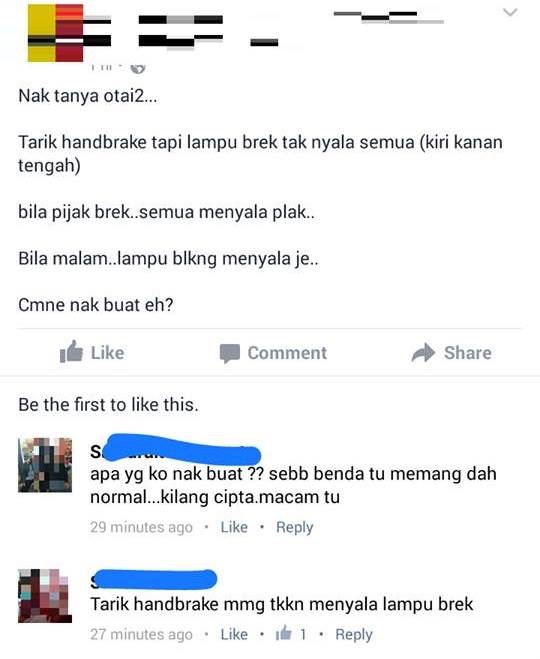Like the comment posted 29 minutes ago

click(234, 527)
